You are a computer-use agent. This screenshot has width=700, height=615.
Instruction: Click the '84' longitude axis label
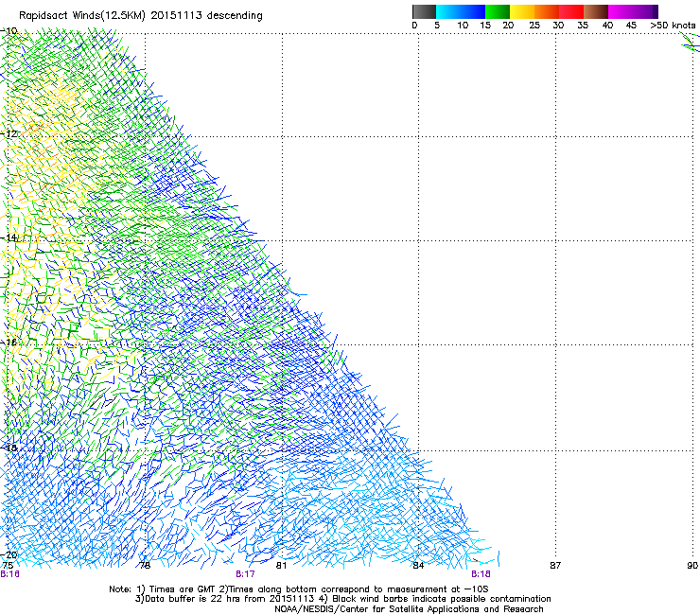[418, 566]
